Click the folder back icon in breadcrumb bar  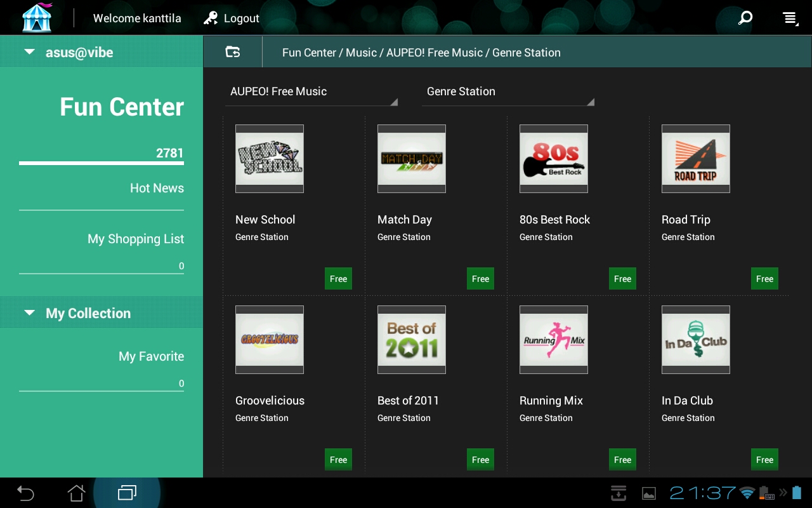233,52
